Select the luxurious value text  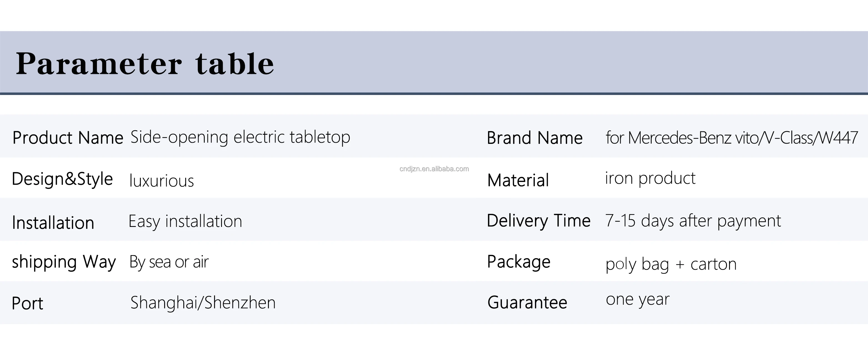[x=161, y=181]
